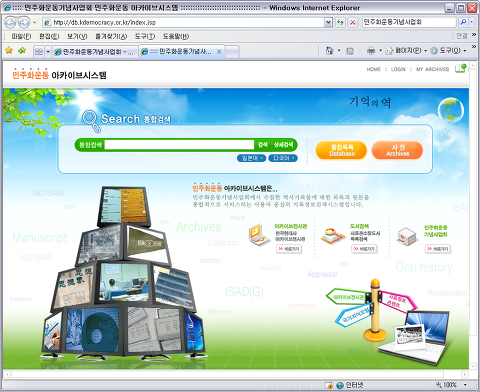Click the stacked monitors image collage
Image resolution: width=480 pixels, height=392 pixels.
pos(123,273)
